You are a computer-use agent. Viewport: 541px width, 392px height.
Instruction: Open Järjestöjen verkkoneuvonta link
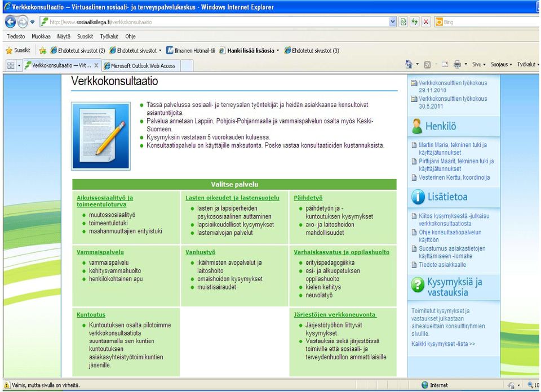(335, 314)
